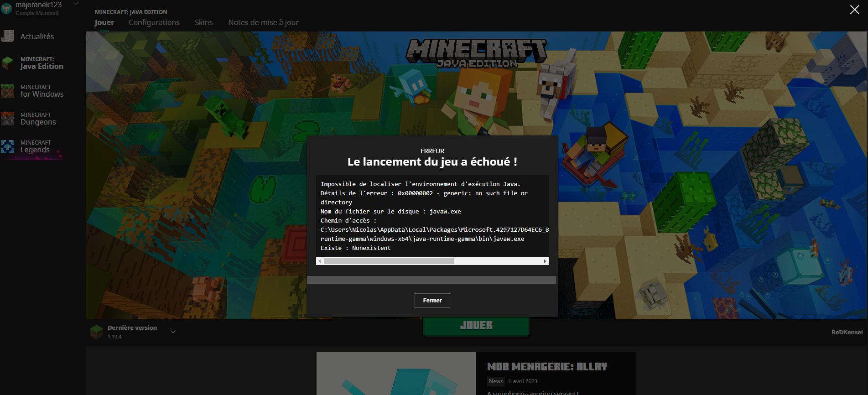Image resolution: width=868 pixels, height=395 pixels.
Task: Click the 'Existe : Nonexistent' line
Action: [356, 248]
